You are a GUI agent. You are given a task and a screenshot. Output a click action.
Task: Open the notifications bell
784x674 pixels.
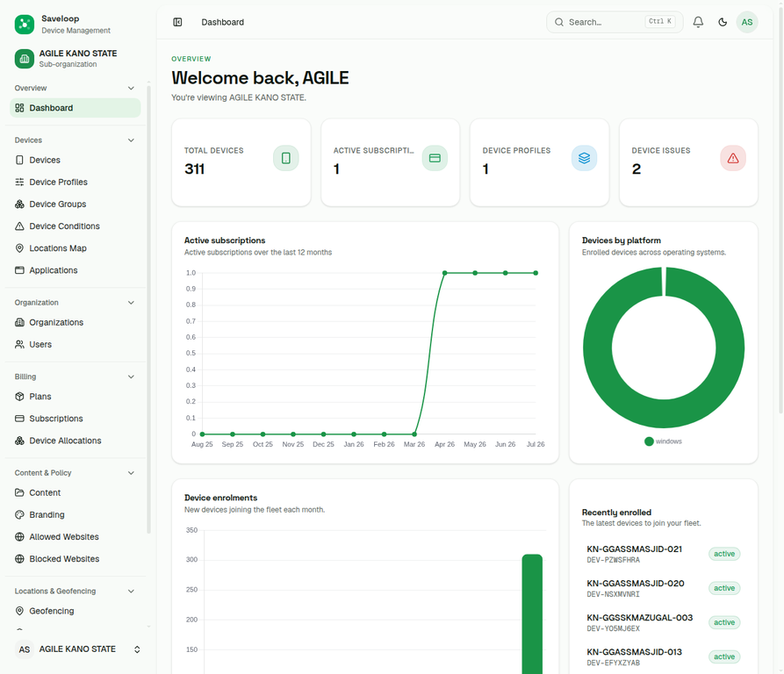[698, 22]
